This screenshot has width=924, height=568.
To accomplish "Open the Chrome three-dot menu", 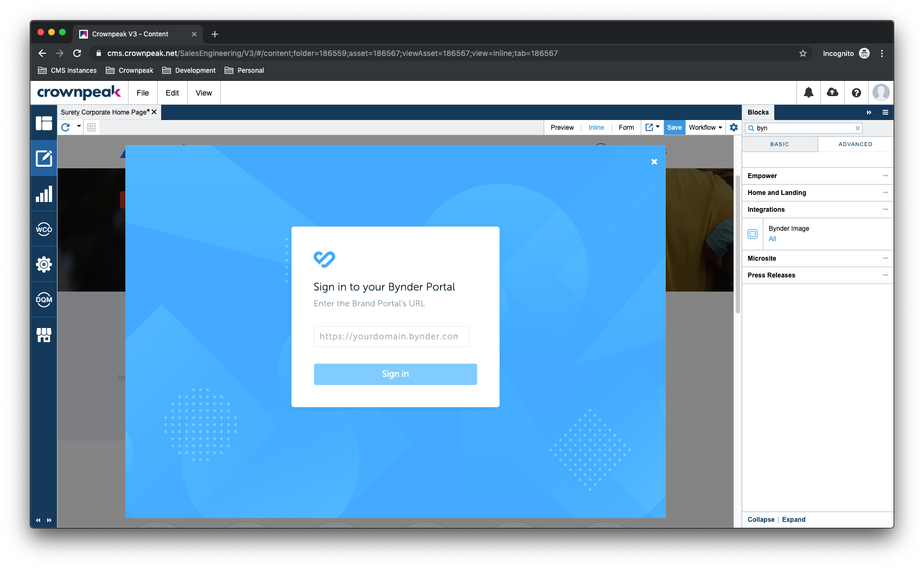I will point(882,53).
